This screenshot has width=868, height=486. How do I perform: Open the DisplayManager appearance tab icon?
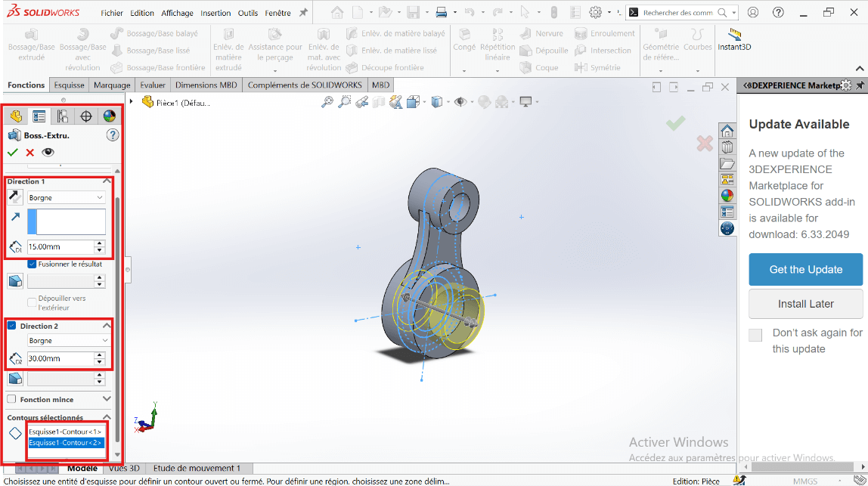(110, 116)
